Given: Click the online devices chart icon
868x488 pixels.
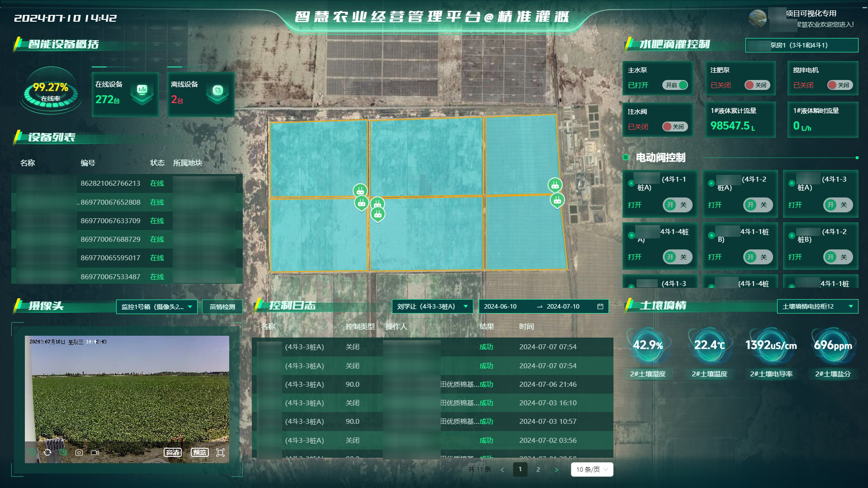Looking at the screenshot, I should (142, 90).
